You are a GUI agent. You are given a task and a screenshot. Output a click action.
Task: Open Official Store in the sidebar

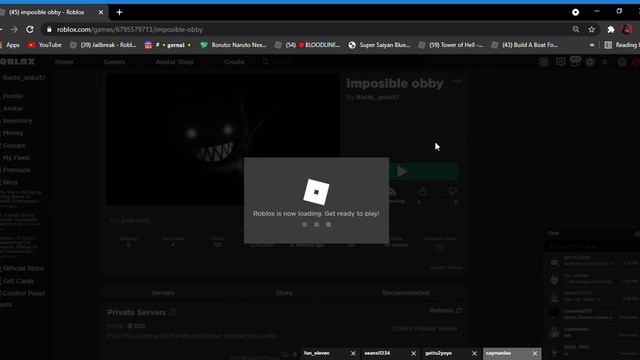tap(23, 268)
